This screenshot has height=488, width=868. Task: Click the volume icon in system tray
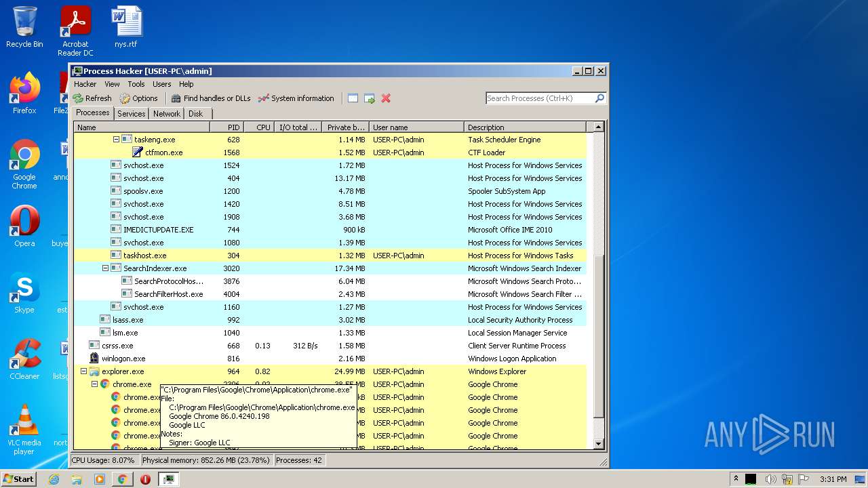tap(770, 479)
